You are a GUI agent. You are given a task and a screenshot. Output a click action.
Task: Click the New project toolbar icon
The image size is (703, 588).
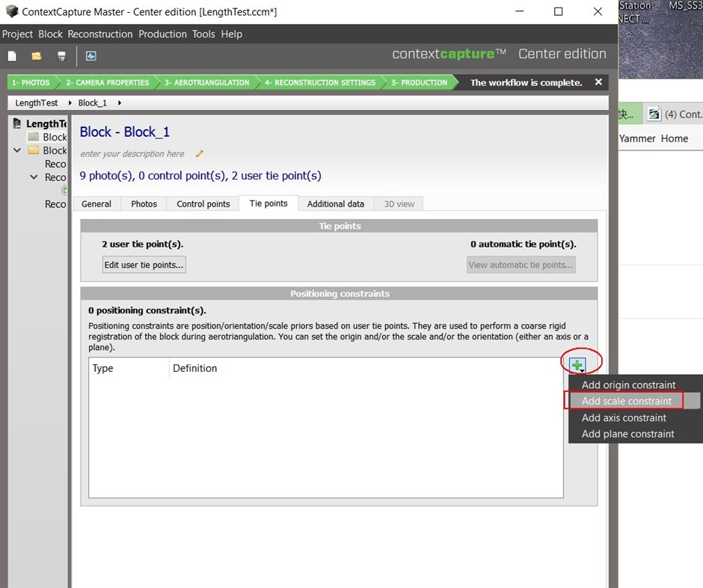tap(12, 56)
